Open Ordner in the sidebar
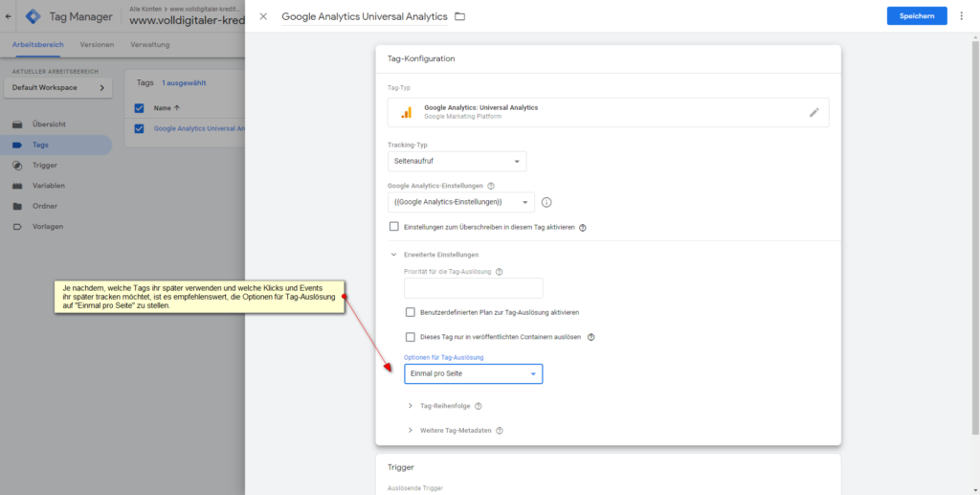 click(45, 206)
